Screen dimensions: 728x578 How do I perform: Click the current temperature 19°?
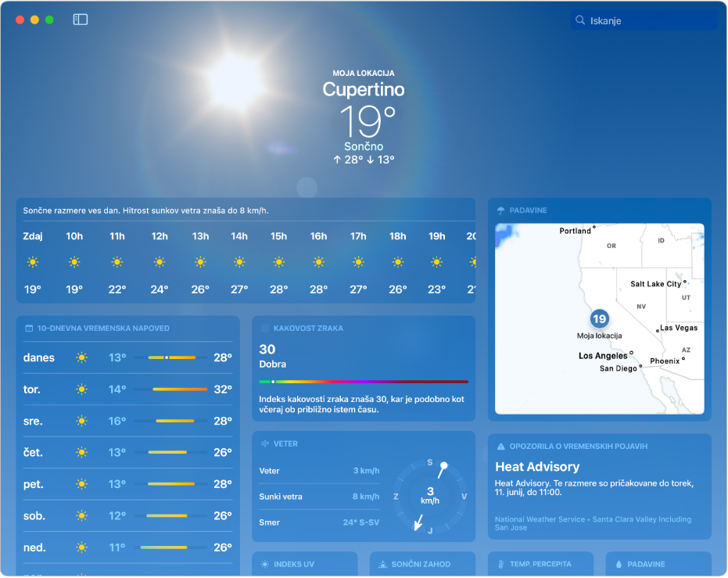pos(367,122)
